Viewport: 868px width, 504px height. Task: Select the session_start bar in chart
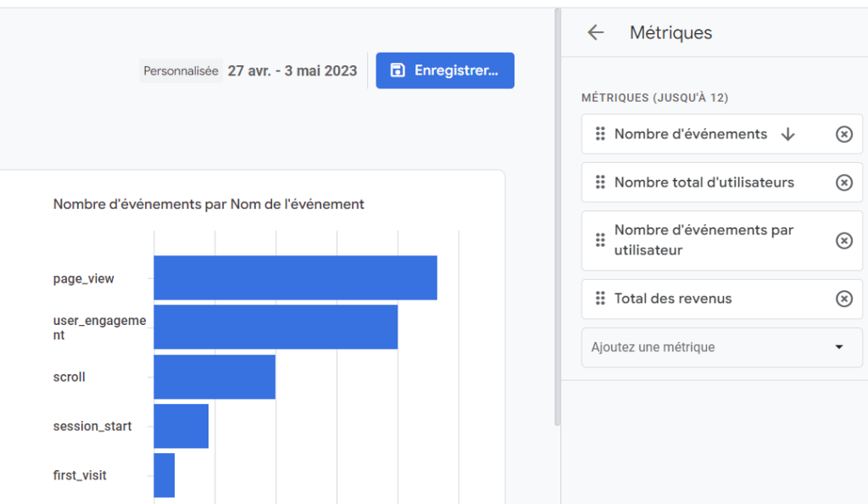pyautogui.click(x=181, y=426)
